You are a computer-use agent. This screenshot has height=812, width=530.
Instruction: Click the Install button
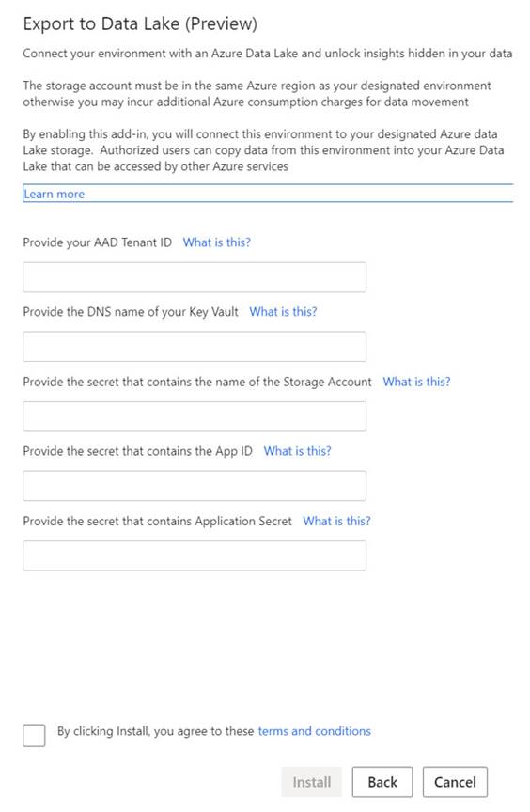312,782
